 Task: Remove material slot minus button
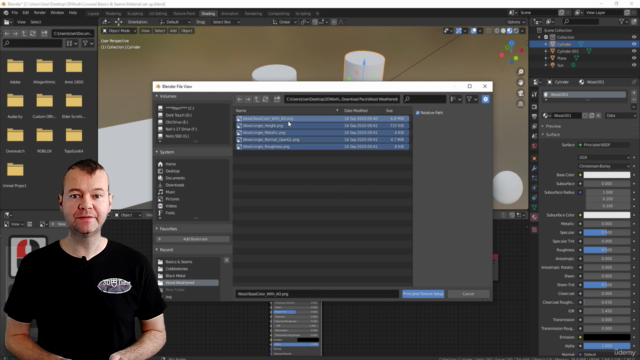(x=634, y=100)
